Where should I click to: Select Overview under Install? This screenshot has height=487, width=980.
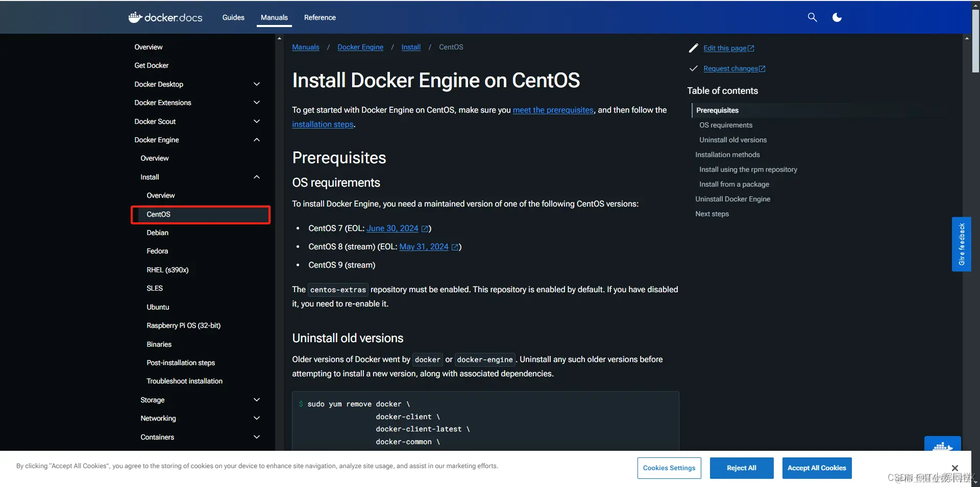[x=161, y=195]
